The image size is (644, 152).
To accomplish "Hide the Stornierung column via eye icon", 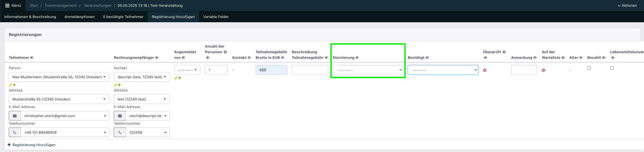I will point(357,58).
